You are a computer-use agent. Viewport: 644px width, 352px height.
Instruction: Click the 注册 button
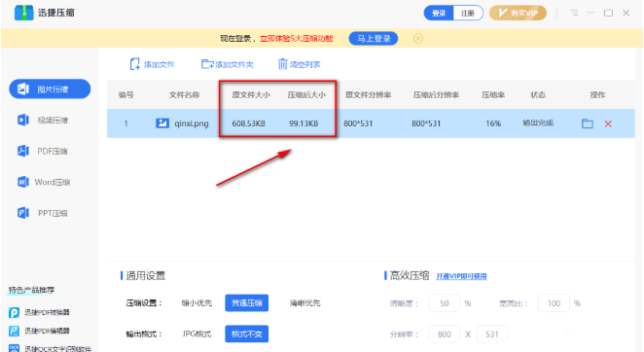click(x=468, y=14)
